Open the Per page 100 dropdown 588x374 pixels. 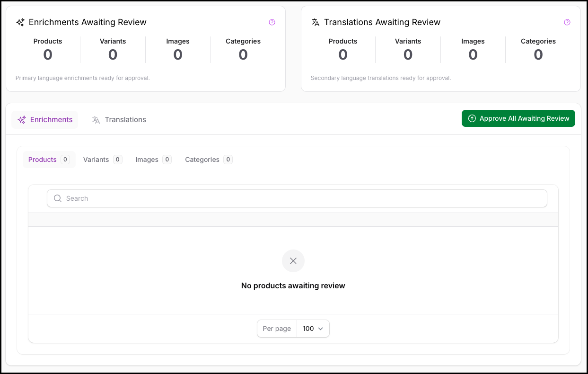tap(313, 329)
